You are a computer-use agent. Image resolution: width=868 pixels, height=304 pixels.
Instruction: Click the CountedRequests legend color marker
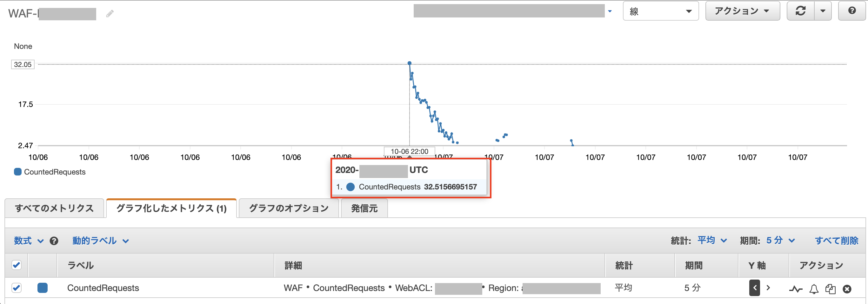[x=17, y=172]
